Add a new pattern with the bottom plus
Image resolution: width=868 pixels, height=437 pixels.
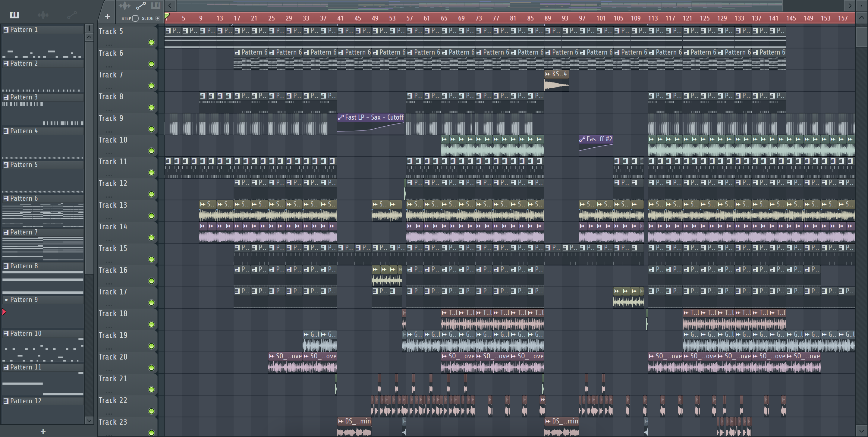43,431
